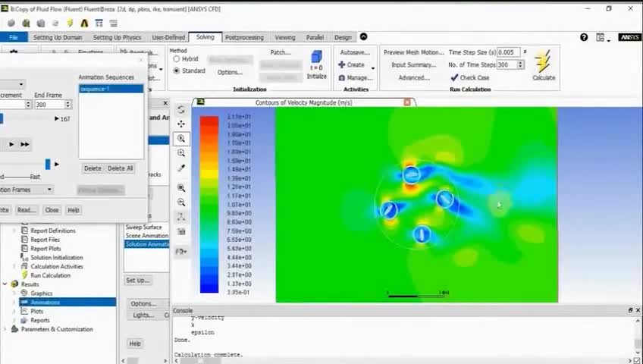Collapse the Results tree node
This screenshot has width=643, height=364.
point(5,284)
